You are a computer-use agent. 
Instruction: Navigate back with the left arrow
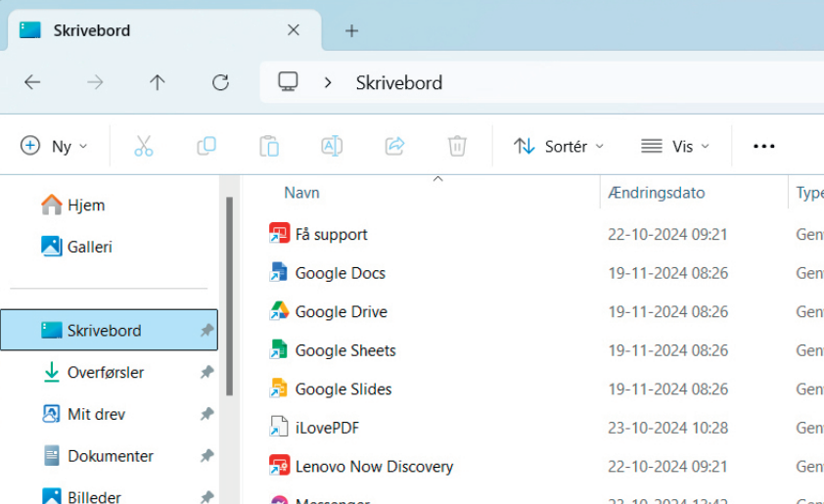coord(32,82)
